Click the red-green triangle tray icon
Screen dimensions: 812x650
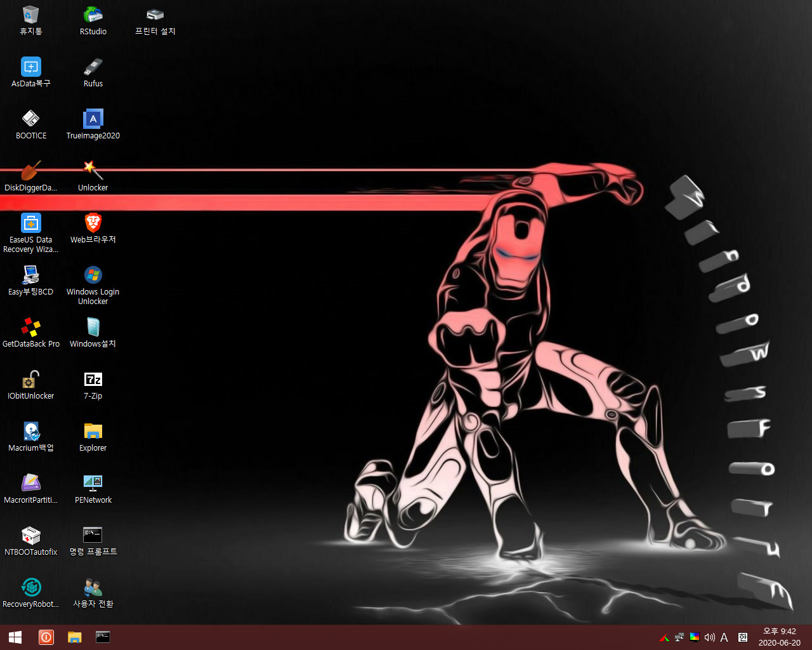pyautogui.click(x=664, y=638)
